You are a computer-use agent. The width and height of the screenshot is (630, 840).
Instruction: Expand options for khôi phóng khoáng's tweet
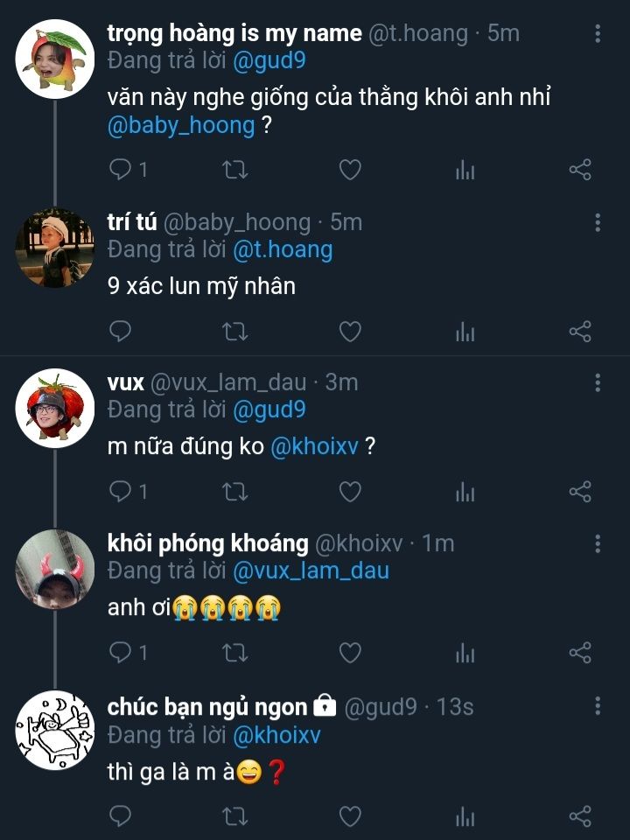[598, 543]
